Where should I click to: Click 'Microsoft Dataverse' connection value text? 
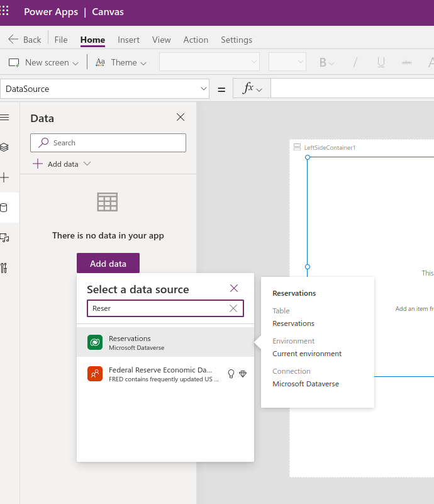pos(306,384)
